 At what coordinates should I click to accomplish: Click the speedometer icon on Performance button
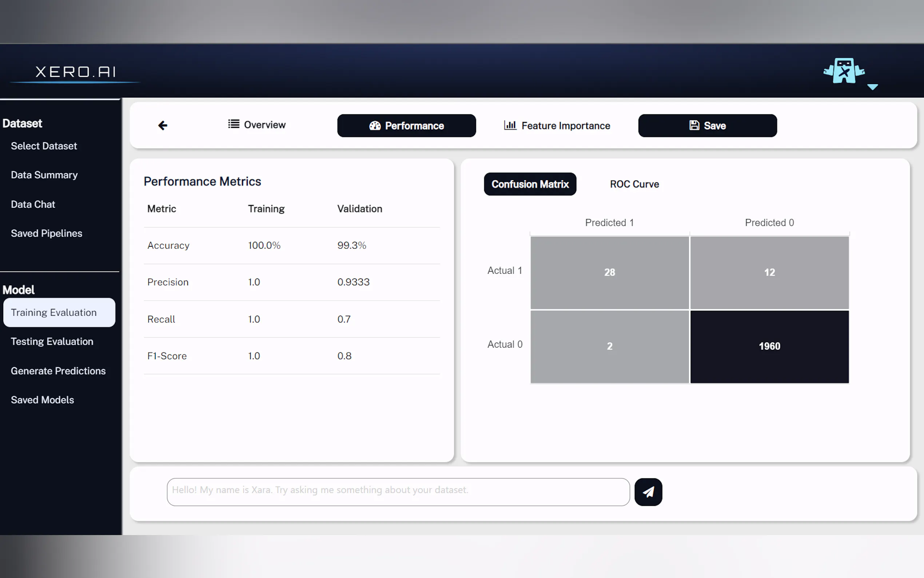pyautogui.click(x=375, y=125)
